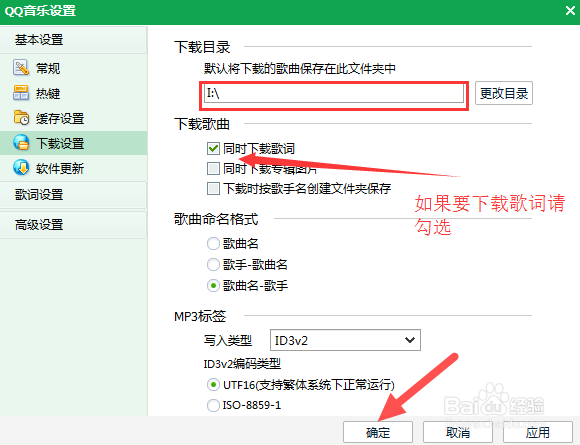Click the 常规 general settings icon
The height and width of the screenshot is (445, 580).
(21, 67)
